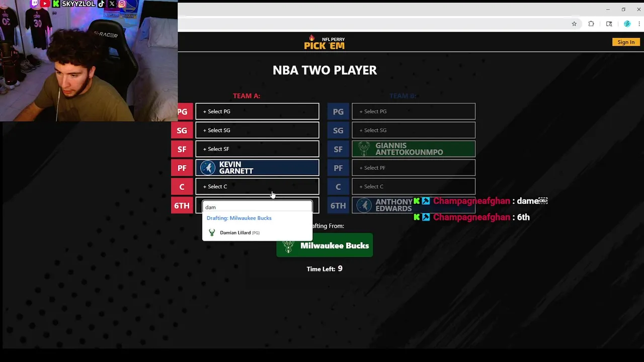Open Team A Select C slot
Viewport: 644px width, 362px height.
257,187
